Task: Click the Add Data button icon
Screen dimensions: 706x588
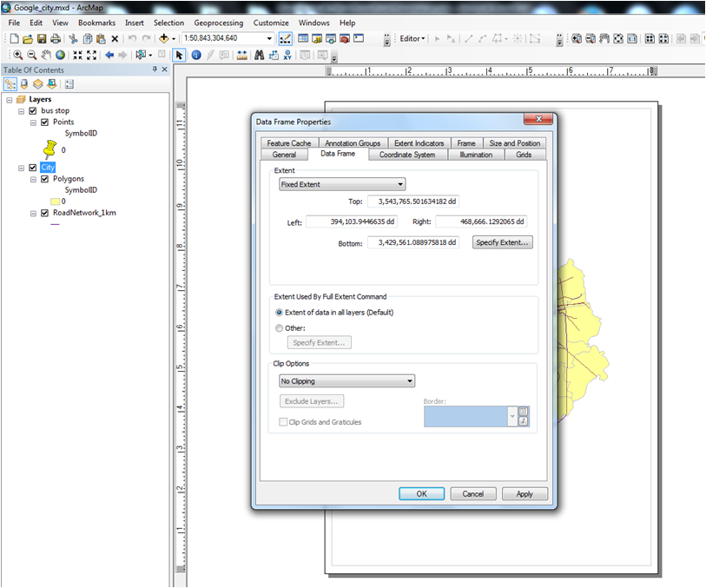Action: coord(163,39)
